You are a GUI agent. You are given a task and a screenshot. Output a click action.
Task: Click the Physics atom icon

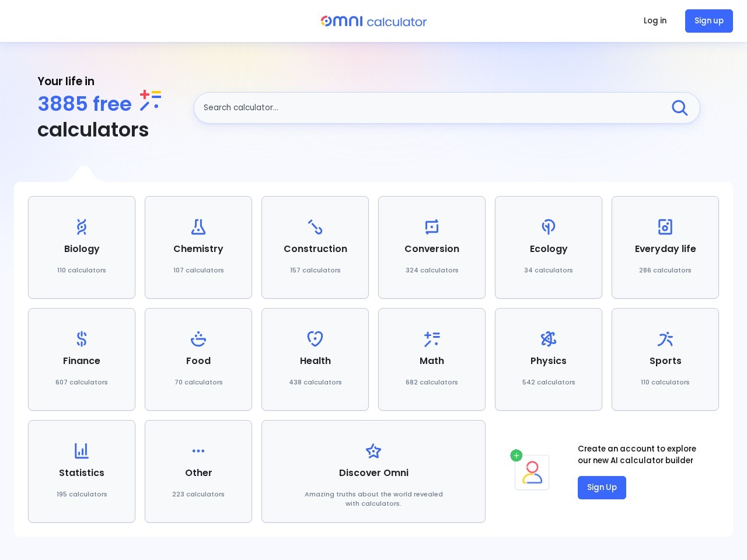[549, 338]
